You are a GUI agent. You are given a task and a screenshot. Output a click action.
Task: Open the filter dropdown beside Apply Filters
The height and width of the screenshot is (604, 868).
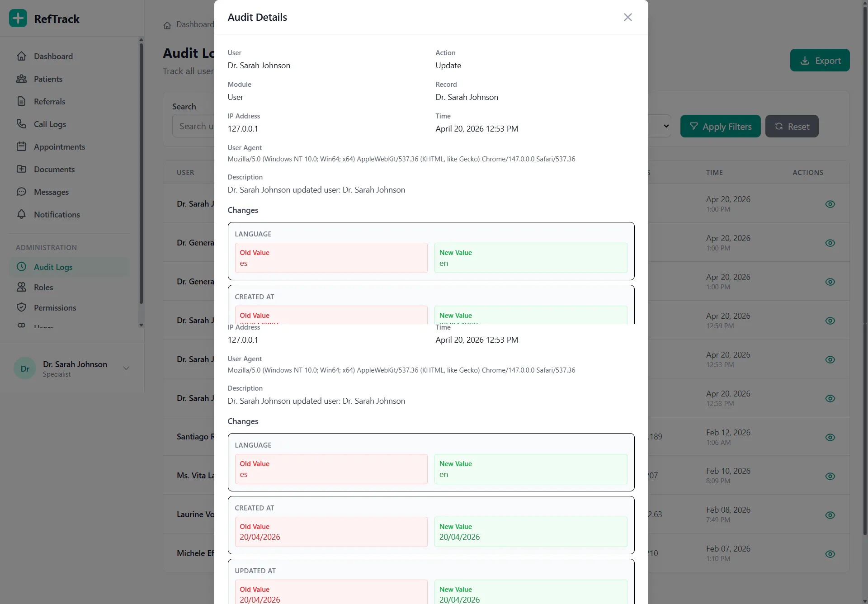pos(660,126)
